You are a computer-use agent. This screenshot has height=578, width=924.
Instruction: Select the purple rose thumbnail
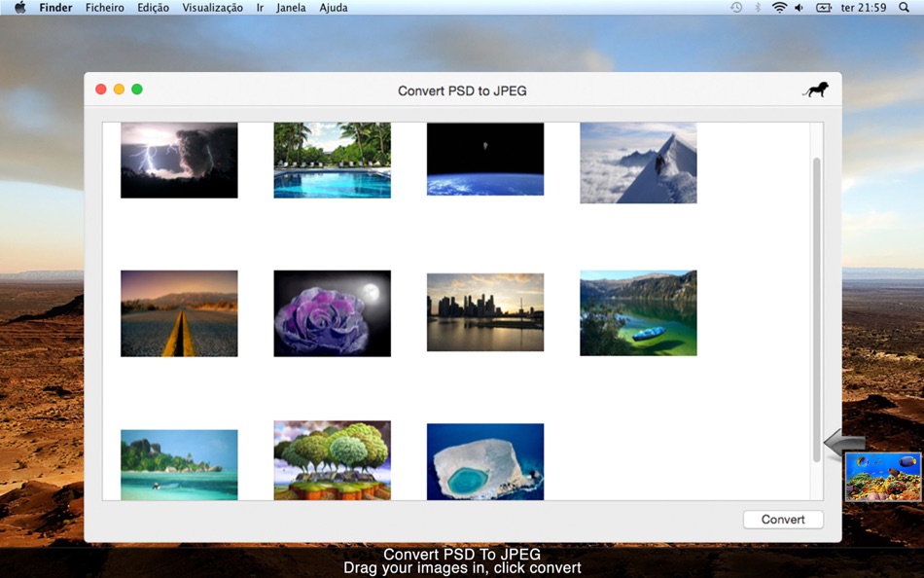332,313
